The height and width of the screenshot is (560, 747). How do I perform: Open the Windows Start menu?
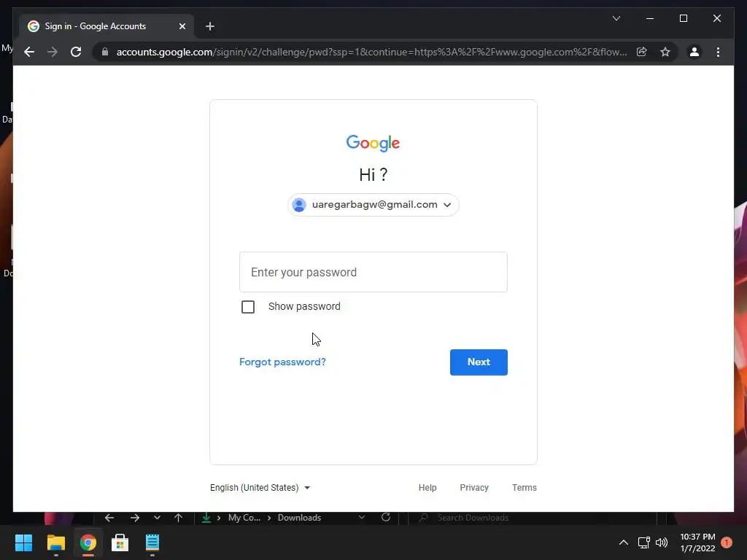pos(23,542)
